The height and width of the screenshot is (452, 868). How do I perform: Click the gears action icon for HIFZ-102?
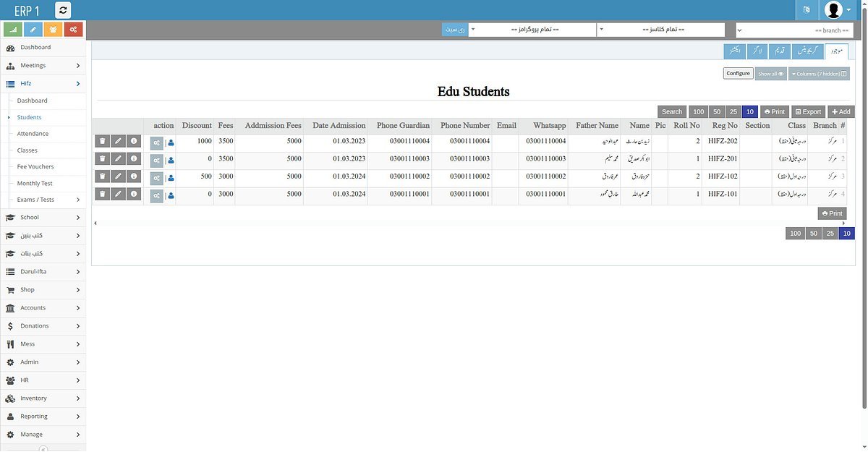[157, 178]
